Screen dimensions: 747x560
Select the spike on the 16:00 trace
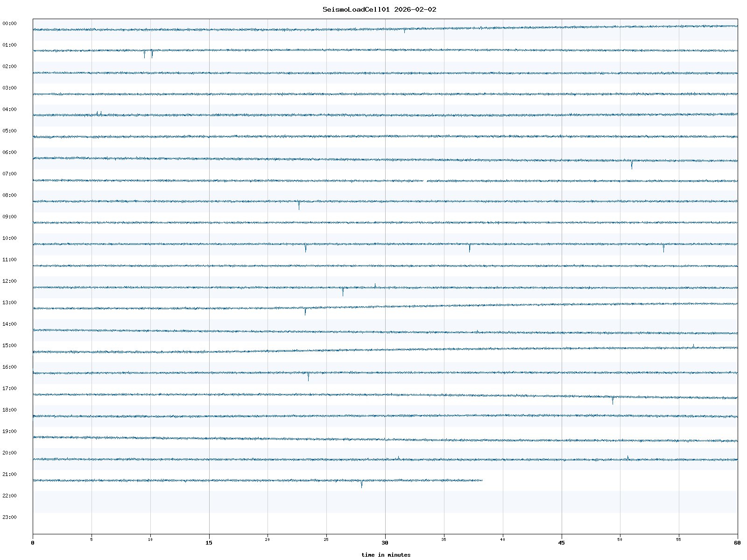click(x=308, y=377)
